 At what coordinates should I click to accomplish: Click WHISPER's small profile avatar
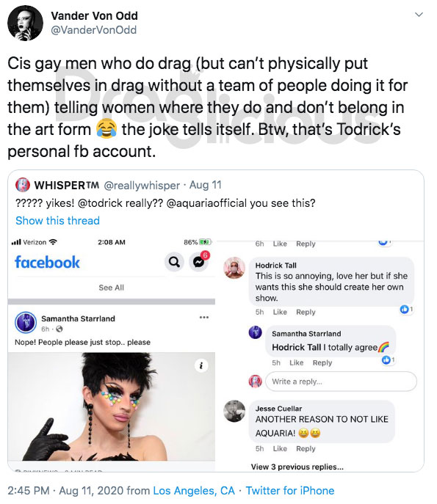[23, 185]
